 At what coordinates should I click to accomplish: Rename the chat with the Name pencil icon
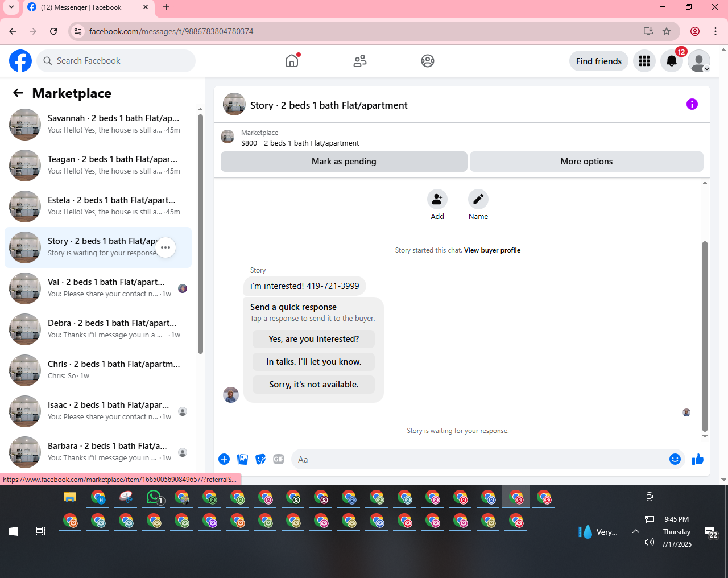[478, 199]
